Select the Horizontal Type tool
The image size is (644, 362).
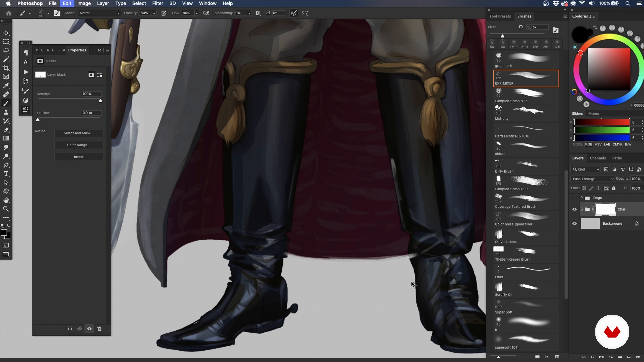(6, 174)
